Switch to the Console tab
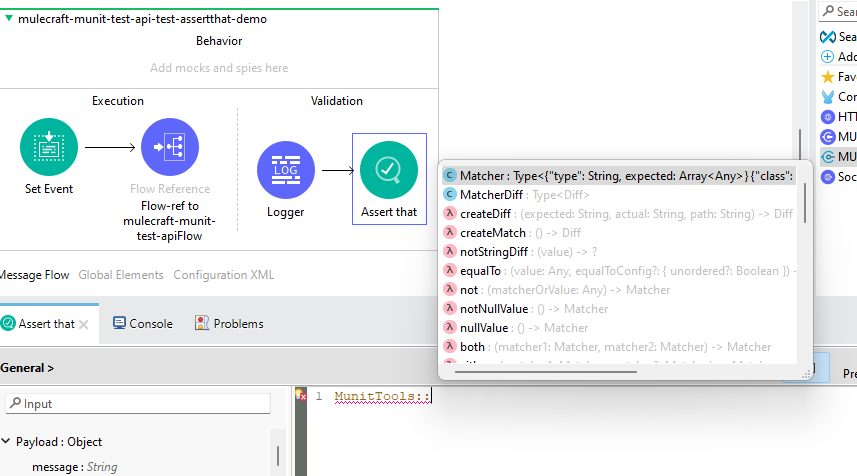This screenshot has width=857, height=476. pyautogui.click(x=143, y=324)
